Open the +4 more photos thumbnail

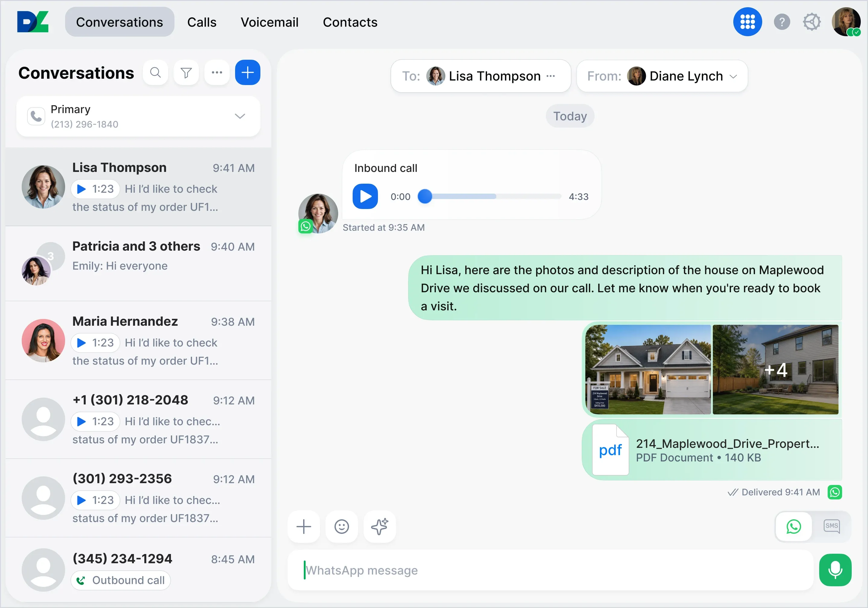click(775, 369)
